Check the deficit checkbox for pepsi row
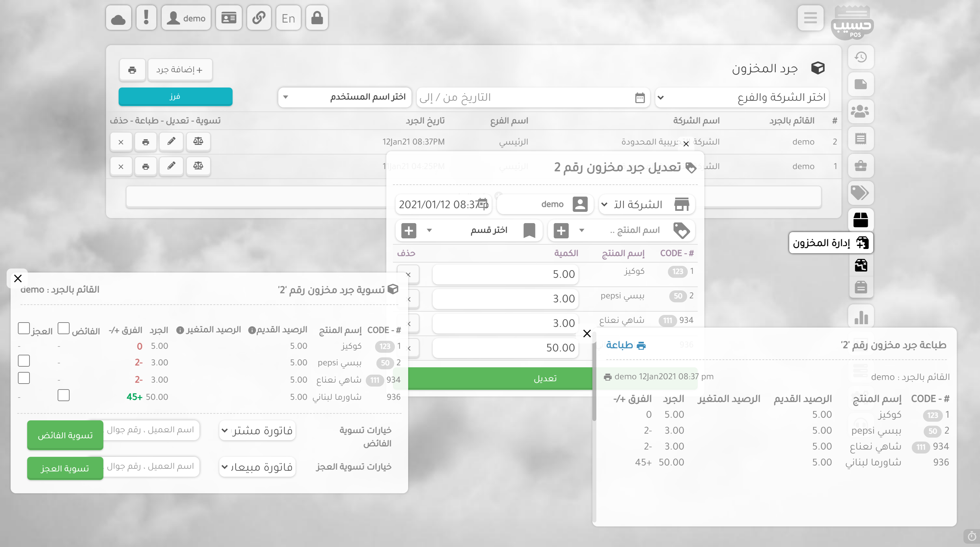This screenshot has height=547, width=980. (x=24, y=361)
